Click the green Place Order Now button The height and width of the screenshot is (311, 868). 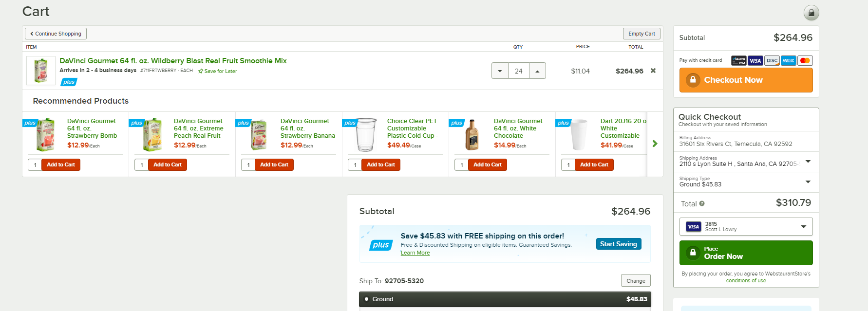point(746,253)
